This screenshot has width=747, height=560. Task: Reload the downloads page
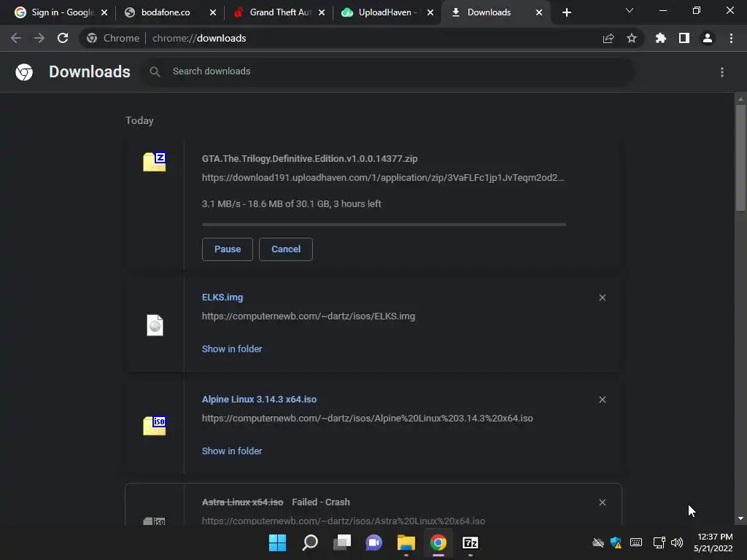click(63, 38)
